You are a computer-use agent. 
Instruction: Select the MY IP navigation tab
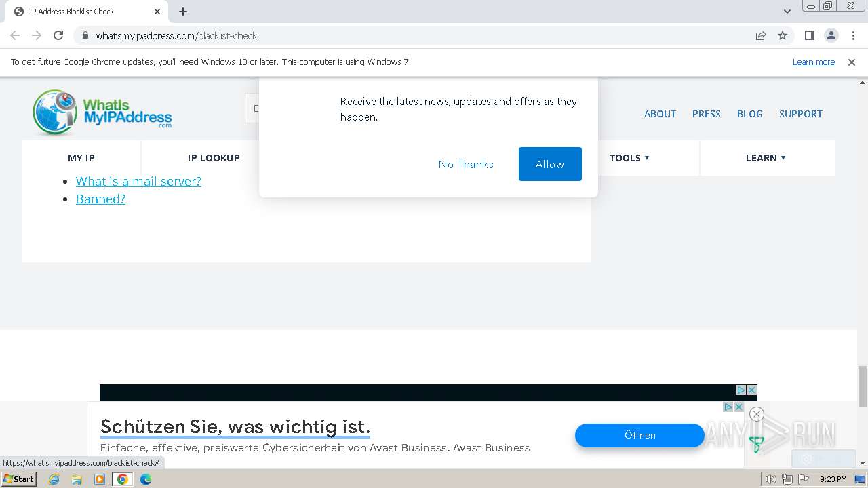tap(81, 158)
